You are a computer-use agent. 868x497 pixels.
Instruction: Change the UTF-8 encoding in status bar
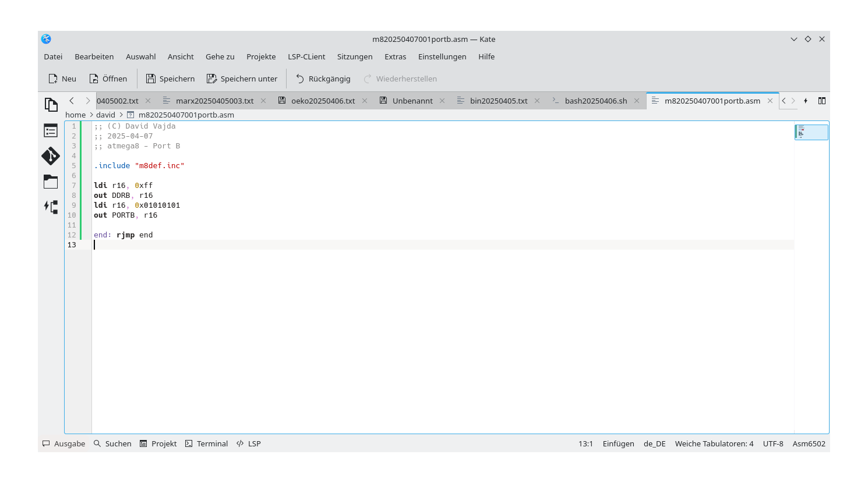click(773, 443)
